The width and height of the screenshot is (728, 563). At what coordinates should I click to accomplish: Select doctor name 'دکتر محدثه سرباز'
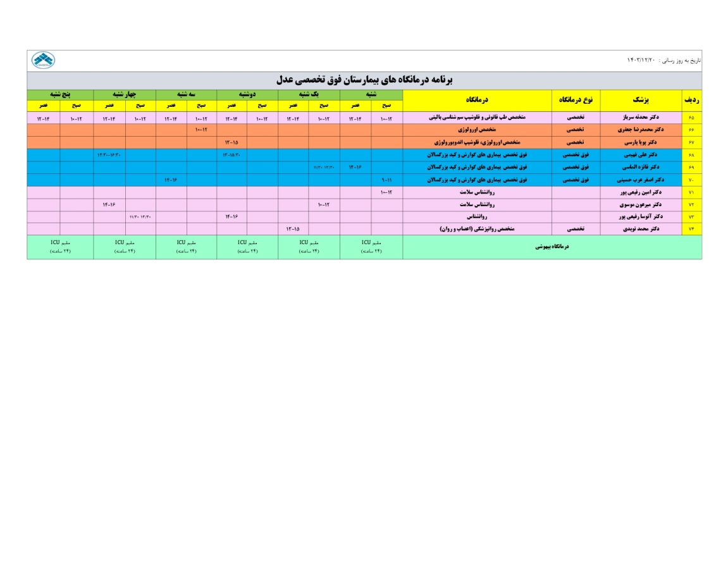coord(641,118)
